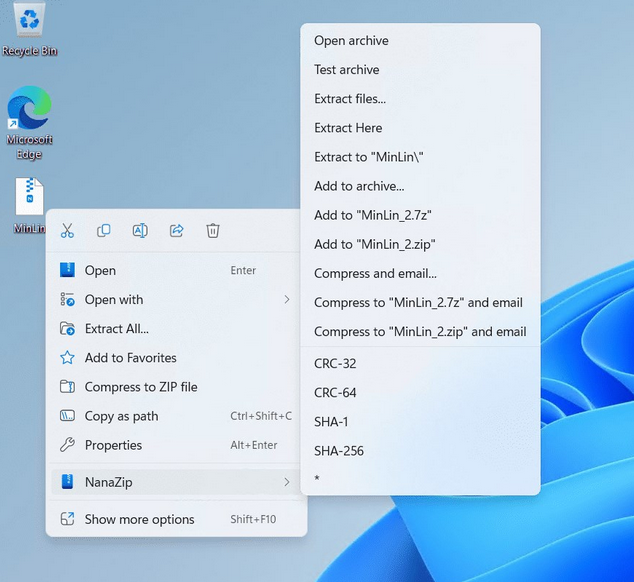Select Extract All... menu entry

point(176,328)
